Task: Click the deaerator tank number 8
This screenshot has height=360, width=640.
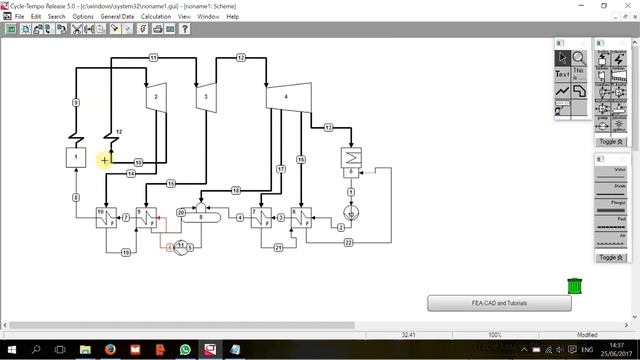Action: click(x=201, y=217)
